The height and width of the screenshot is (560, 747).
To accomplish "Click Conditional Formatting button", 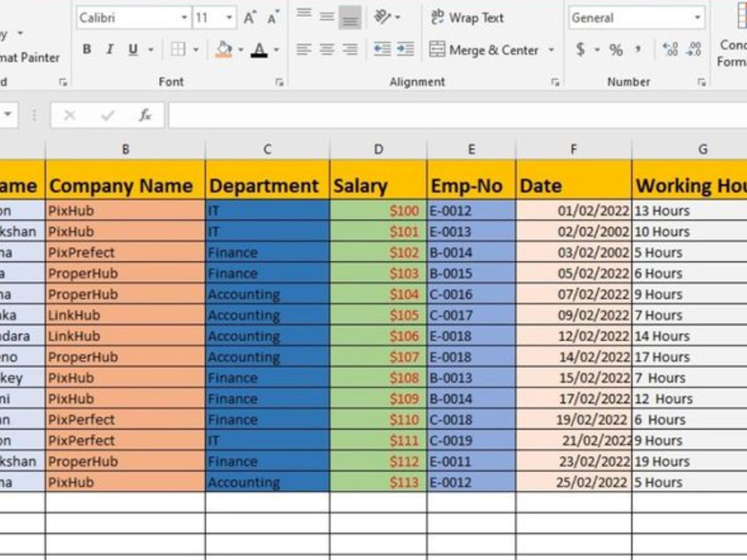I will coord(733,36).
